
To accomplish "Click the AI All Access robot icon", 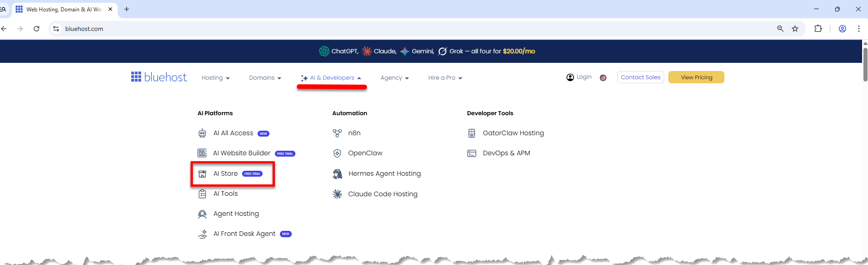I will [202, 133].
